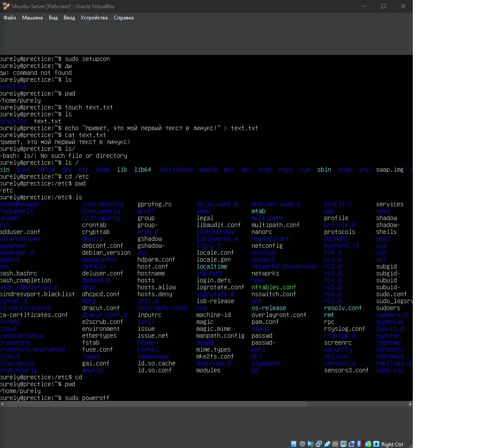
Task: Click 'localtime' in the /etc listing
Action: coord(212,266)
